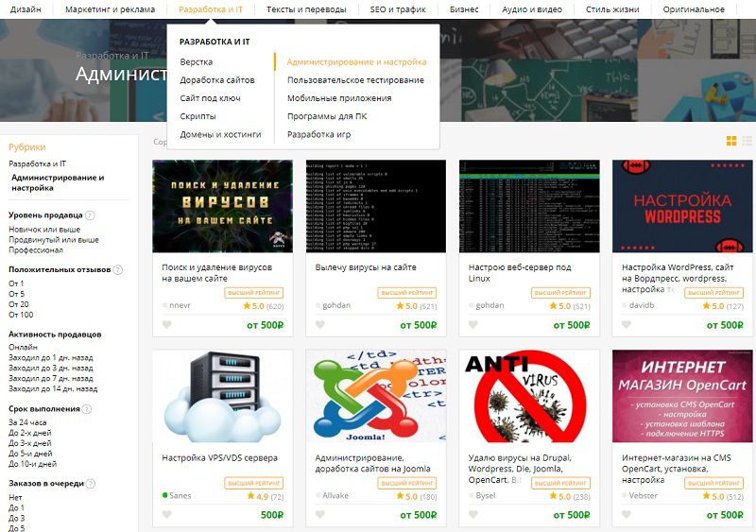This screenshot has width=756, height=532.
Task: Filter by sellers 'Онлайн'
Action: 23,348
